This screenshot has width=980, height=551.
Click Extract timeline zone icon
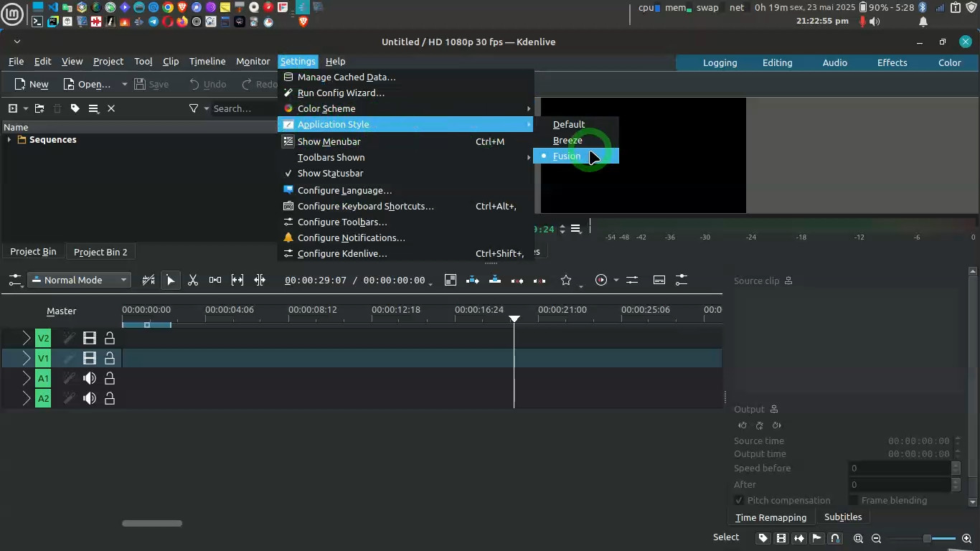[517, 281]
